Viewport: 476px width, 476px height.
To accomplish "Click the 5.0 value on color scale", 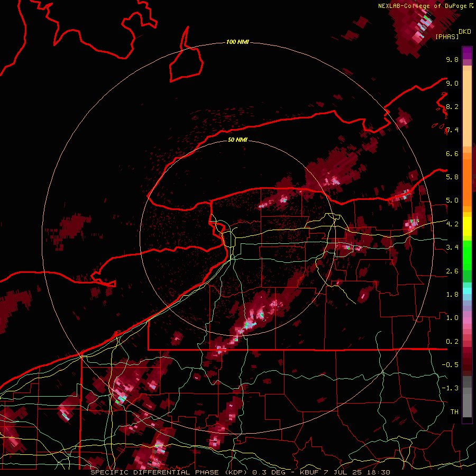I will click(x=452, y=200).
